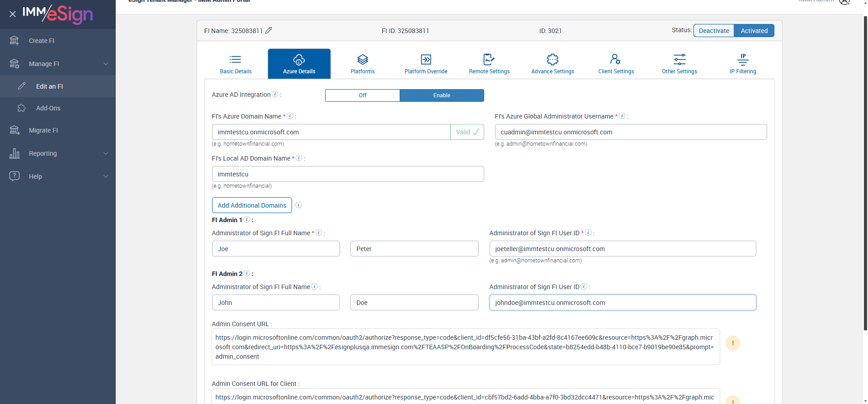Show info for FI's Local AD Domain Name
Viewport: 868px width, 404px height.
[299, 158]
